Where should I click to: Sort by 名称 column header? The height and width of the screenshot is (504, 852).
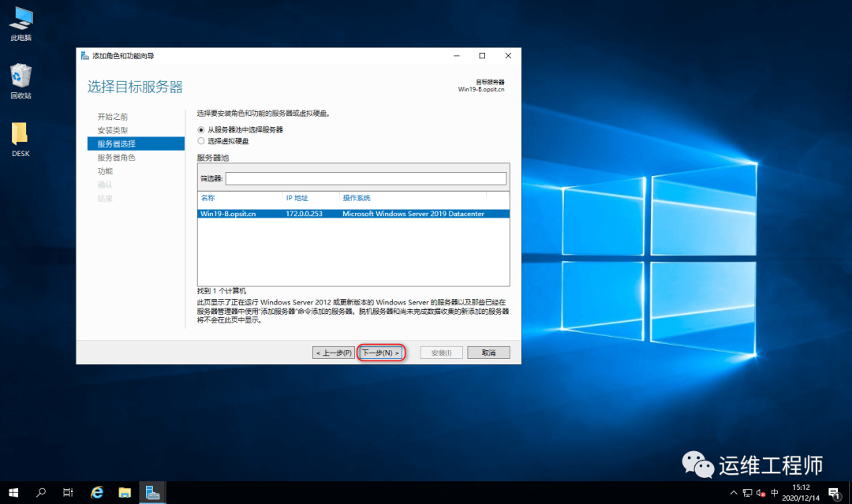[207, 198]
